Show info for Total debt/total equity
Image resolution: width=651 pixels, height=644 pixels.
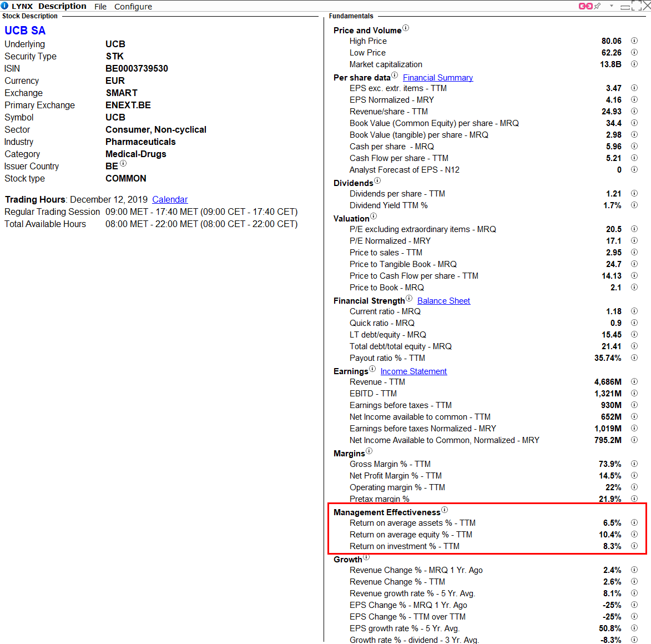coord(634,346)
